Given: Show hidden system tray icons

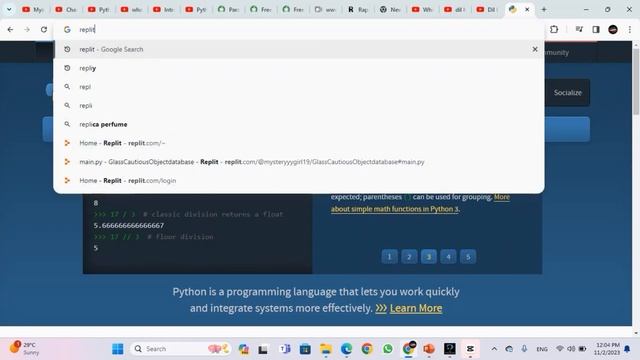Looking at the screenshot, I should pyautogui.click(x=494, y=349).
